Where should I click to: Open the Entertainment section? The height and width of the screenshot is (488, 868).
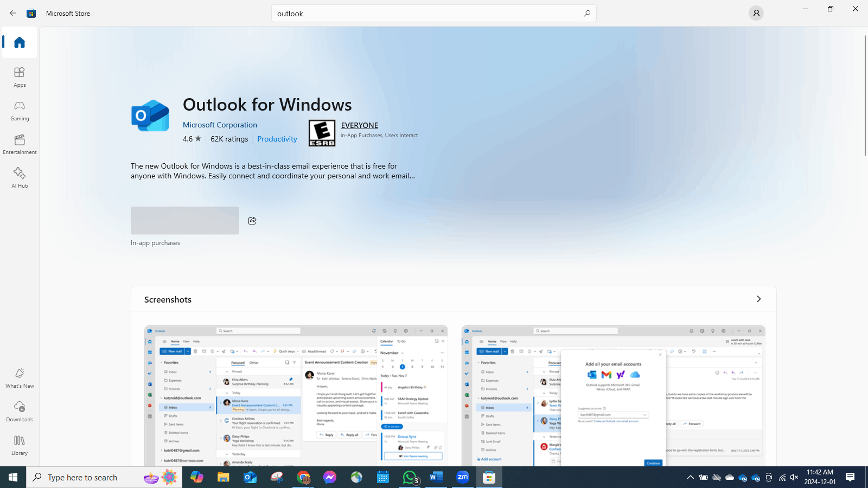click(x=19, y=144)
